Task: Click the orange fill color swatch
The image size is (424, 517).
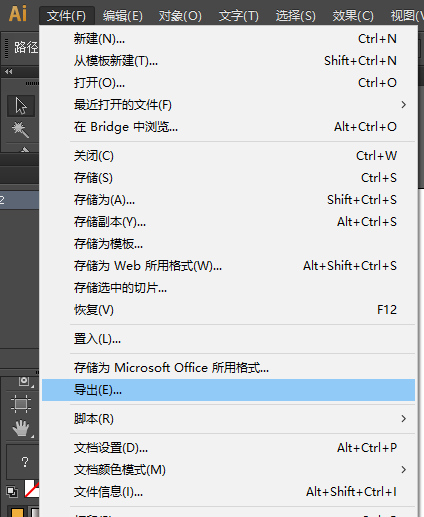Action: (17, 512)
